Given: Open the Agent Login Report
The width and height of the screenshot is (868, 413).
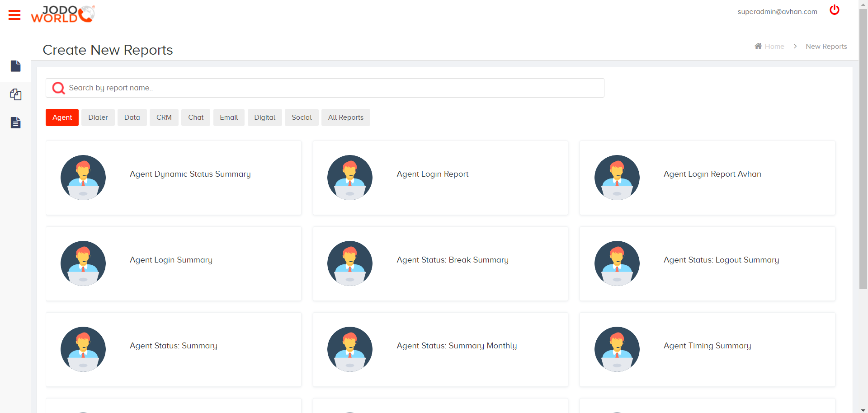Looking at the screenshot, I should click(432, 174).
